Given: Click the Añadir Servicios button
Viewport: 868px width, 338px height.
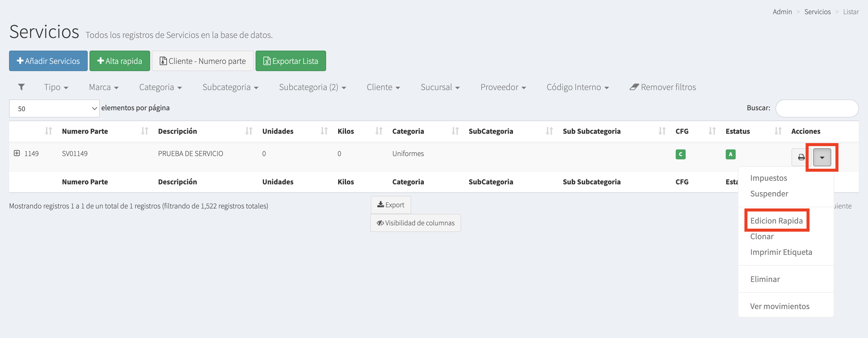Looking at the screenshot, I should coord(48,61).
